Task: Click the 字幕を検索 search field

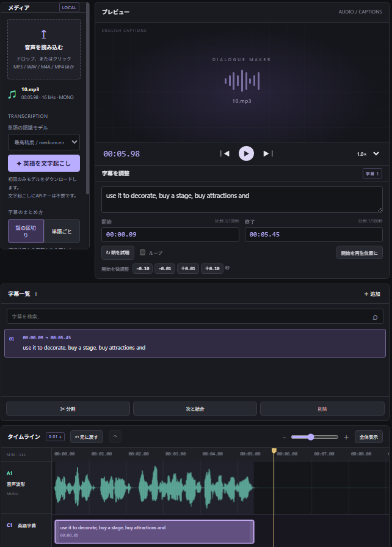Action: (195, 317)
